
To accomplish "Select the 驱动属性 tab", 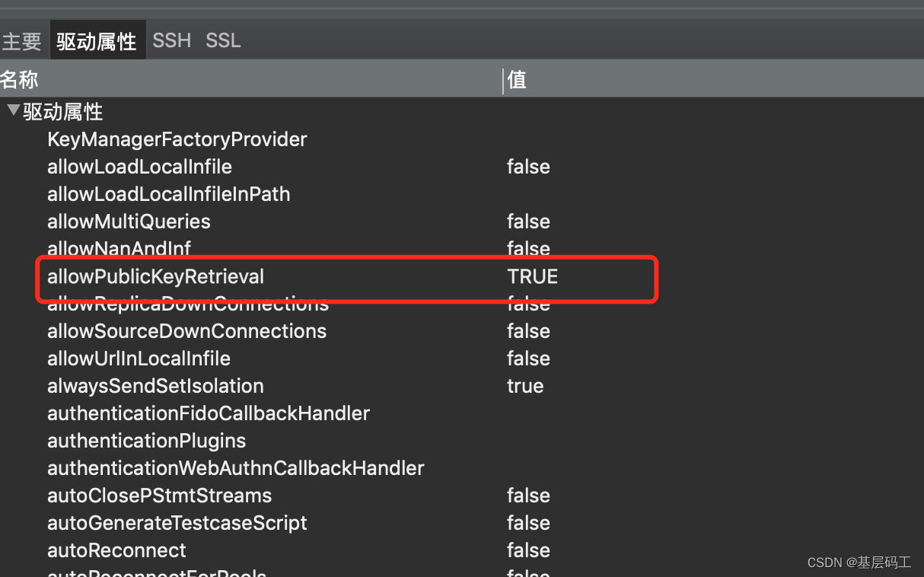I will pyautogui.click(x=97, y=41).
